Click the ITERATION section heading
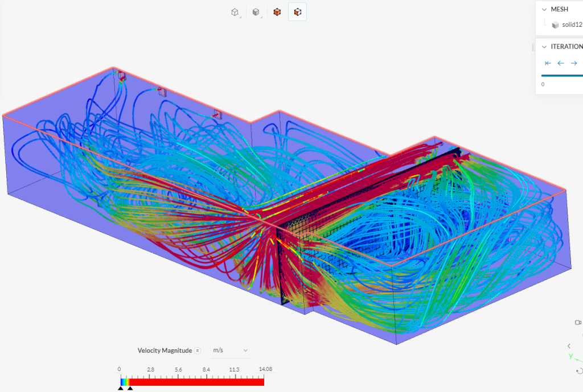Screen dimensions: 583x392 566,47
